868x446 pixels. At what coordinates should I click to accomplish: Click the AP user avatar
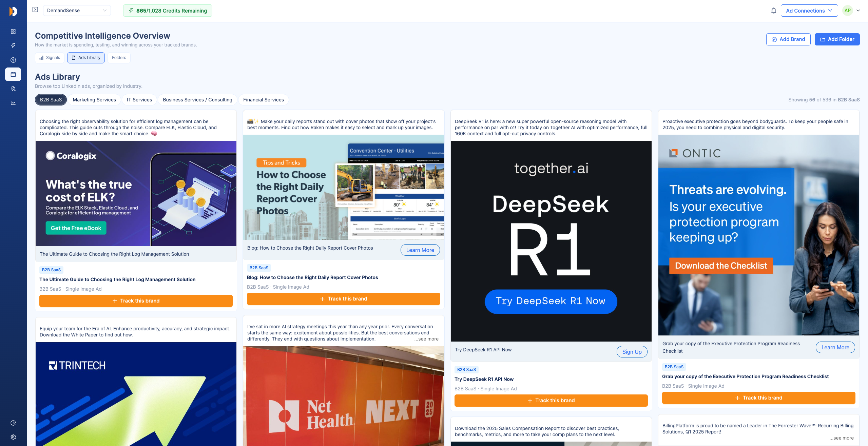(847, 11)
